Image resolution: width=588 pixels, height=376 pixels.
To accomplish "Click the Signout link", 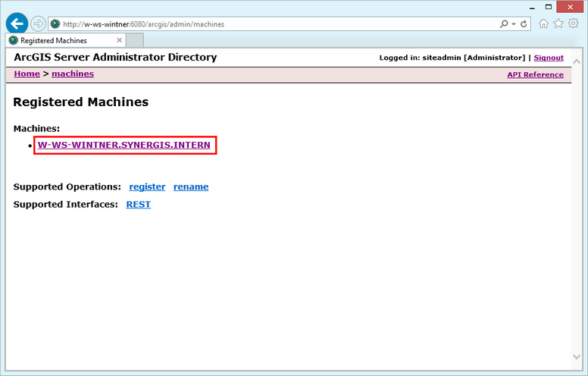I will (548, 58).
